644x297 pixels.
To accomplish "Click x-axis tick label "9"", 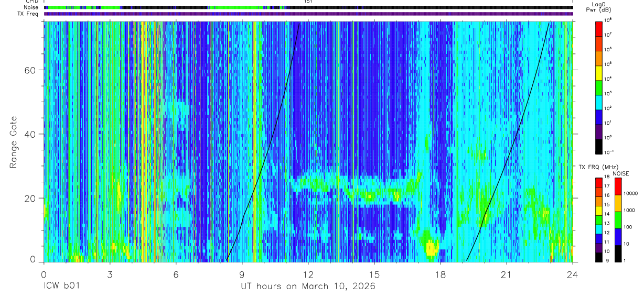I will [242, 274].
